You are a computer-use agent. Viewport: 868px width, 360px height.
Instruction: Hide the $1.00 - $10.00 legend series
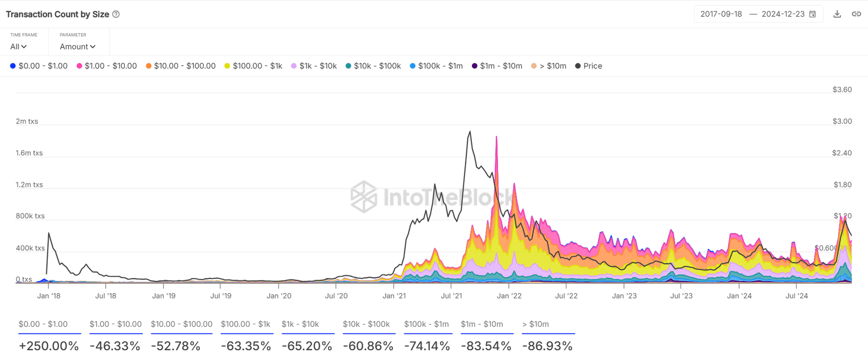(x=106, y=66)
